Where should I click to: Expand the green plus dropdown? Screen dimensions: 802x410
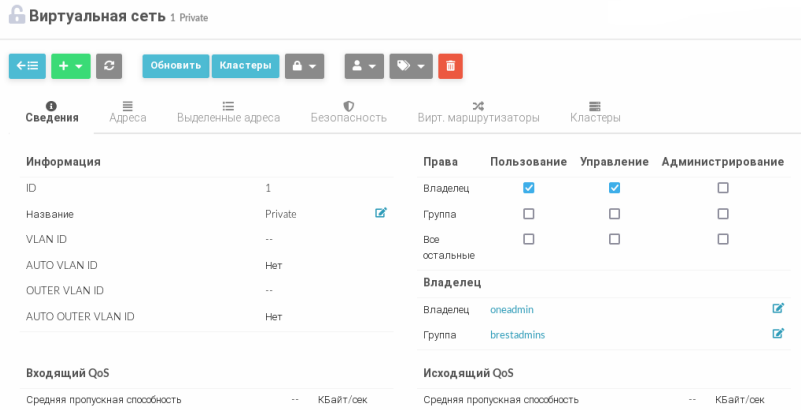(x=71, y=66)
